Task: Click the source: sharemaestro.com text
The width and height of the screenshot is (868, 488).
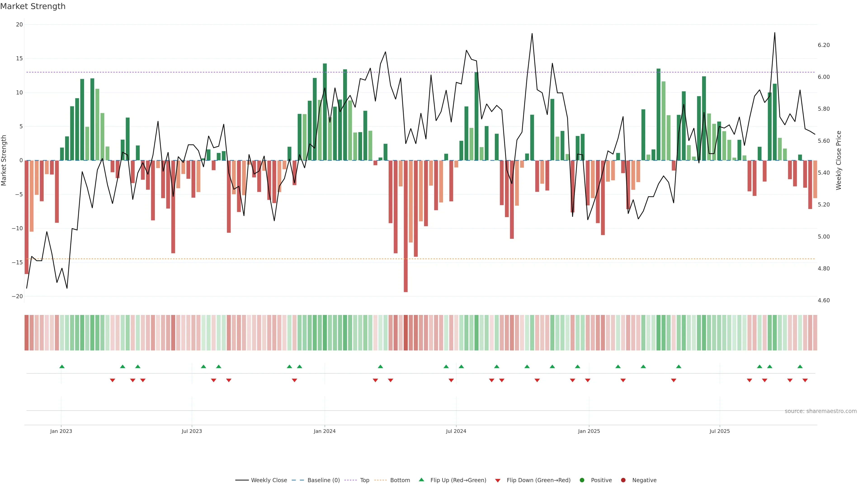Action: point(821,411)
